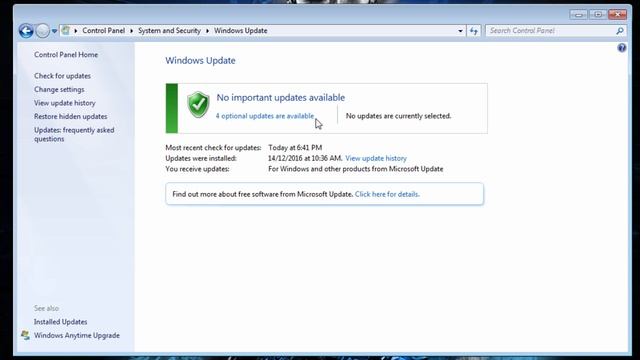The height and width of the screenshot is (360, 640).
Task: Click the greyed Forward arrow button
Action: 42,31
